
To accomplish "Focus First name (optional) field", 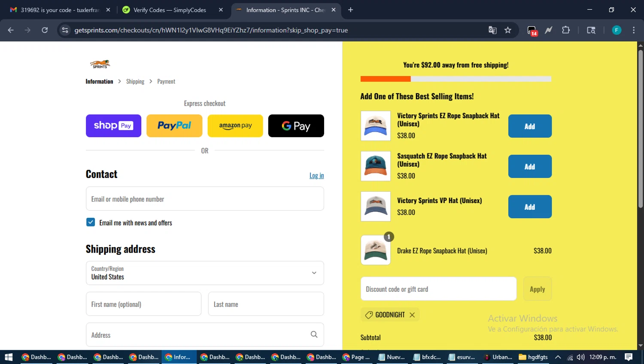I will tap(143, 304).
